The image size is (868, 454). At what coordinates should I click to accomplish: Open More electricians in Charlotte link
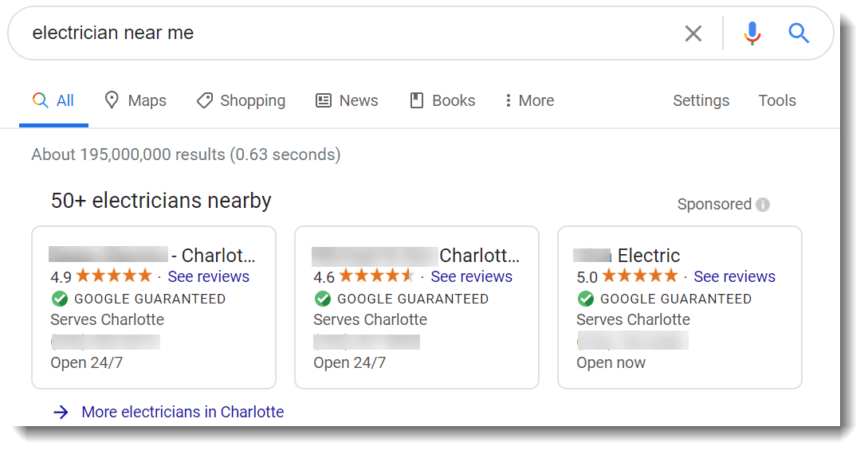[x=183, y=412]
